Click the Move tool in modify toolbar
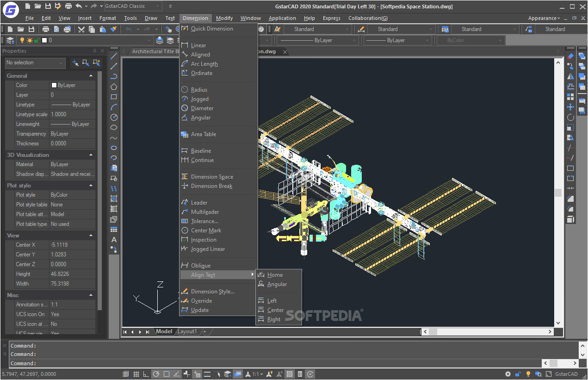This screenshot has width=588, height=380. point(570,107)
